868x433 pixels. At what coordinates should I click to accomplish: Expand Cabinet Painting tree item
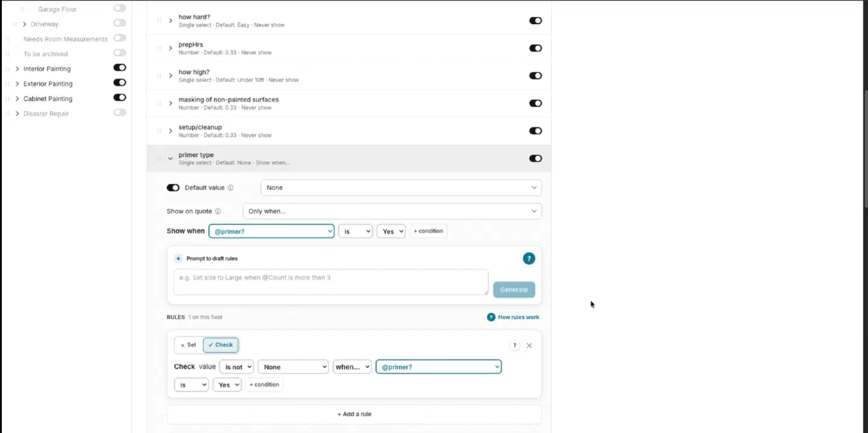17,98
